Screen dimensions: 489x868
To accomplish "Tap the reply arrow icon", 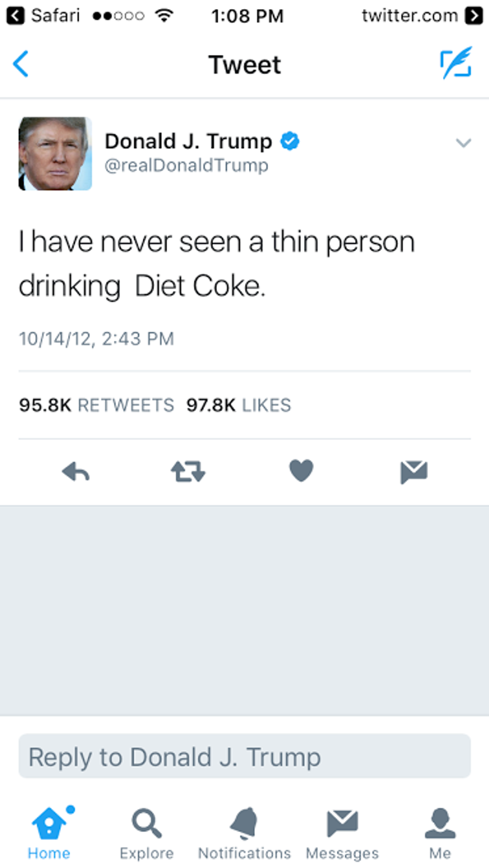I will [76, 471].
